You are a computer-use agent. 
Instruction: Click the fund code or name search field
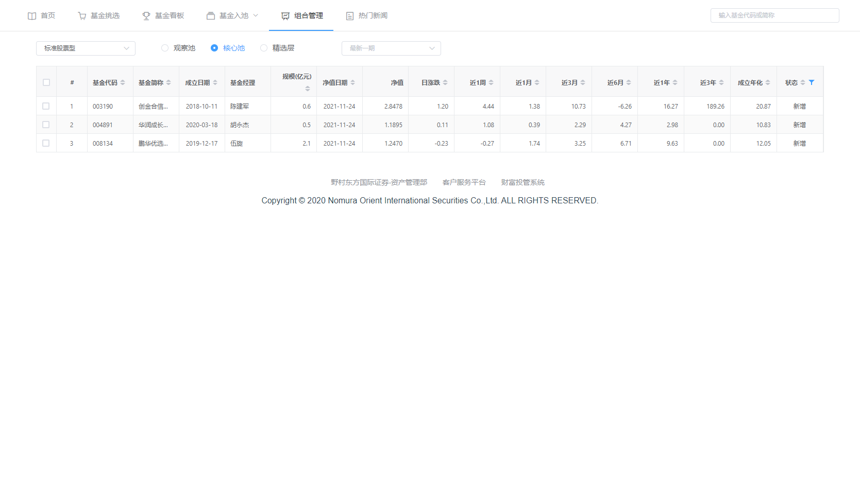click(774, 15)
